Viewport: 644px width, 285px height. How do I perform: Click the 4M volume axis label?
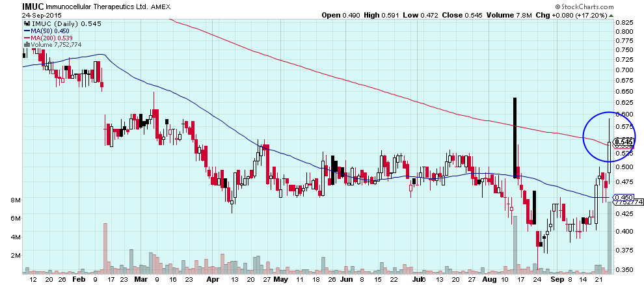16,238
